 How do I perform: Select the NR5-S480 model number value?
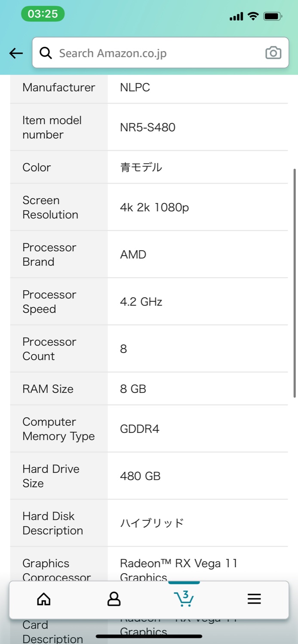pos(147,128)
